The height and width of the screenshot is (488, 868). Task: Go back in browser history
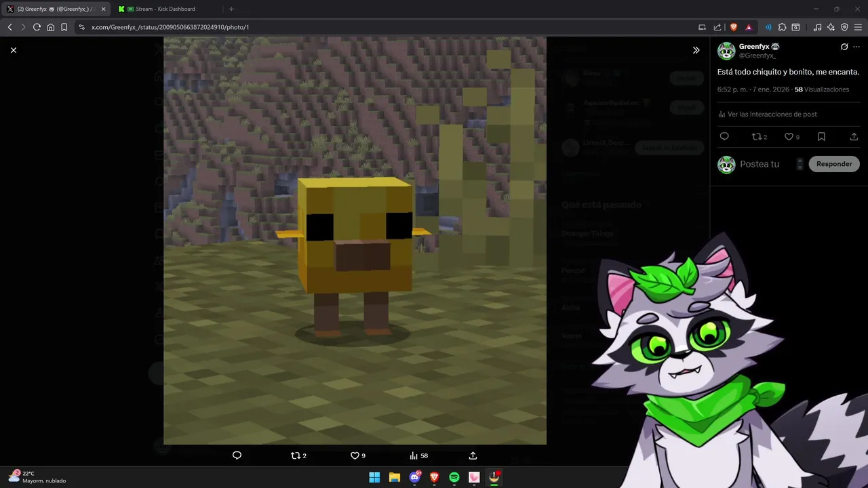point(9,27)
